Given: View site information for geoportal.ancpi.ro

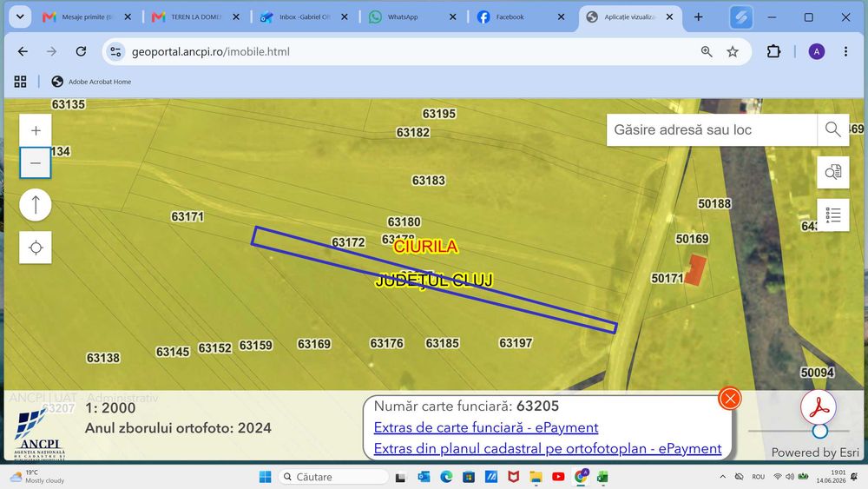Looking at the screenshot, I should click(115, 51).
